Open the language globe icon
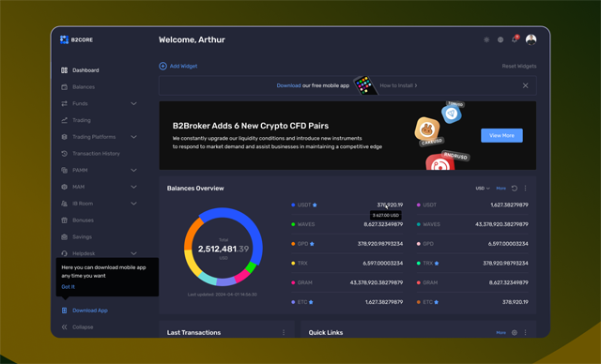This screenshot has height=364, width=601. click(501, 39)
